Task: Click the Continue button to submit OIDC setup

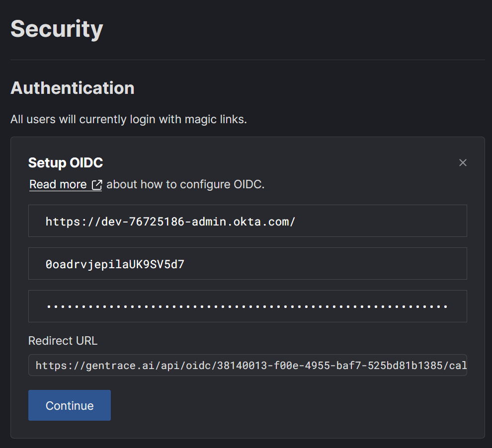Action: [x=69, y=405]
